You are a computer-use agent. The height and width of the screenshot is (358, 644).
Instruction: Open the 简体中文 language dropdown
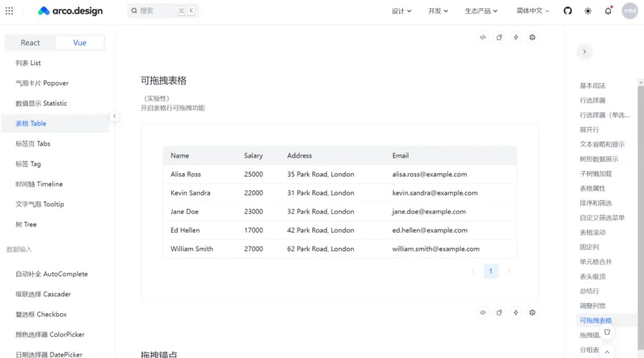(x=533, y=11)
